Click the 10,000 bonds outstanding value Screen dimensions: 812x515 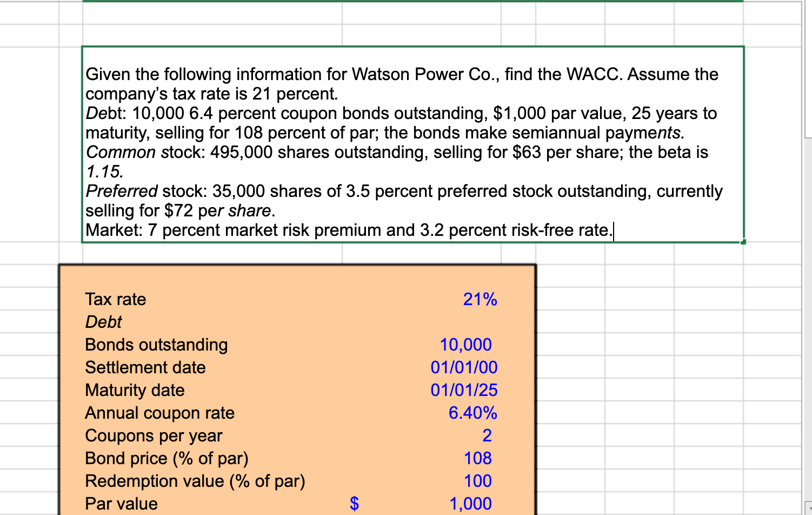coord(465,345)
